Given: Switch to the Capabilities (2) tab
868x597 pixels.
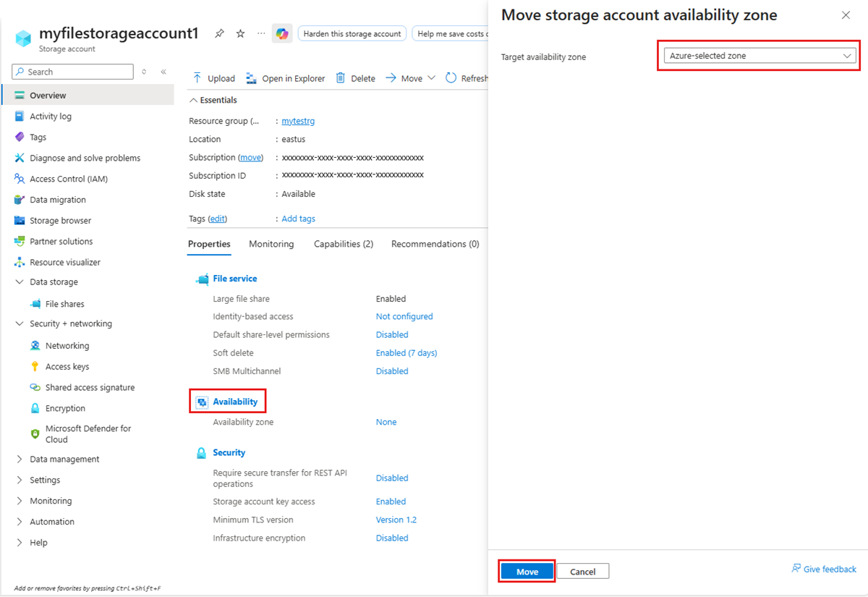Looking at the screenshot, I should [x=344, y=244].
